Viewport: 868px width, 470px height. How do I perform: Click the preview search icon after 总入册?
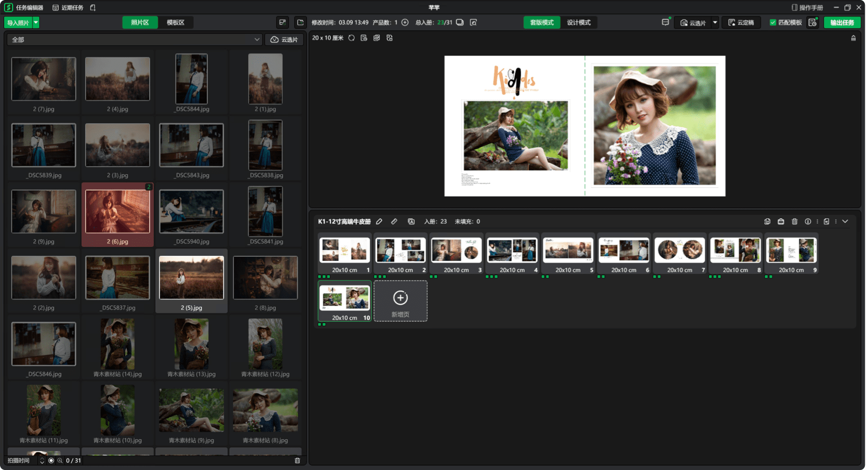click(x=473, y=22)
